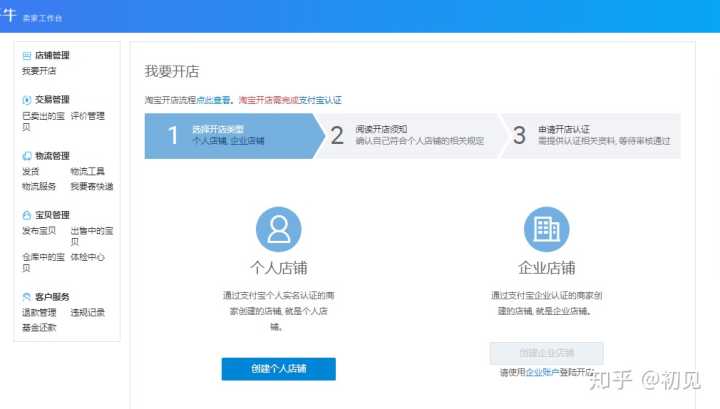
Task: Open 退款管理 under 客户服务
Action: (39, 312)
